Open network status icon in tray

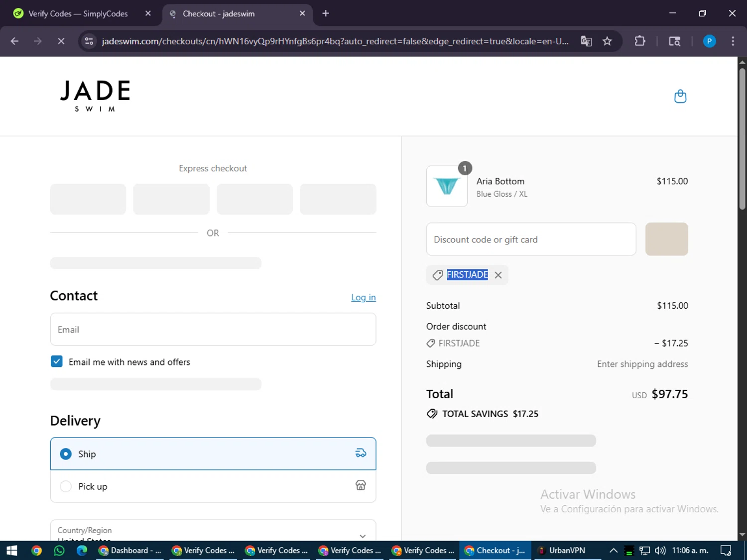[644, 551]
